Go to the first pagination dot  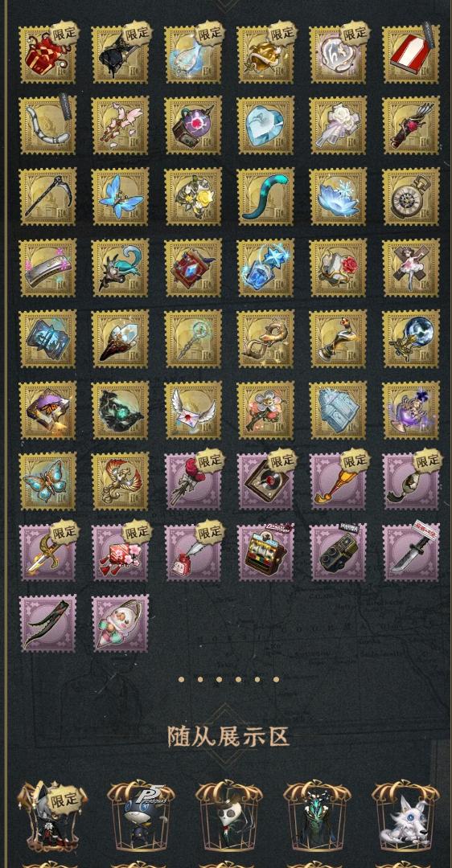coord(181,679)
